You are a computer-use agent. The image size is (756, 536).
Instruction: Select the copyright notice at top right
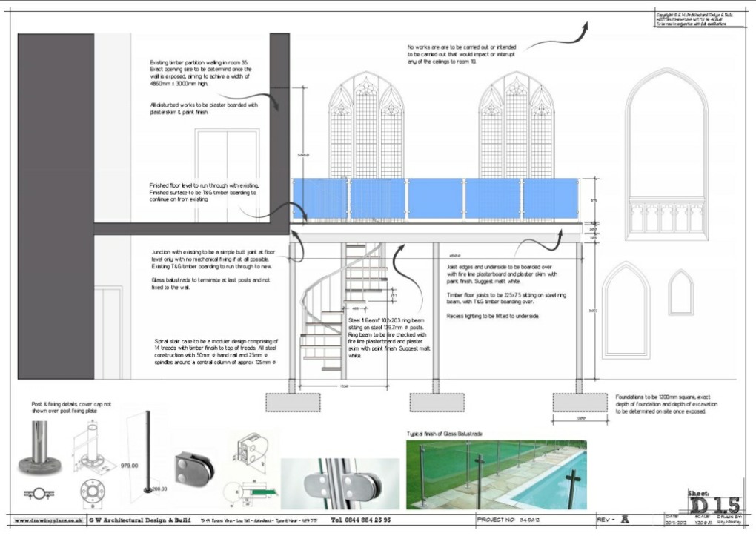click(x=694, y=19)
